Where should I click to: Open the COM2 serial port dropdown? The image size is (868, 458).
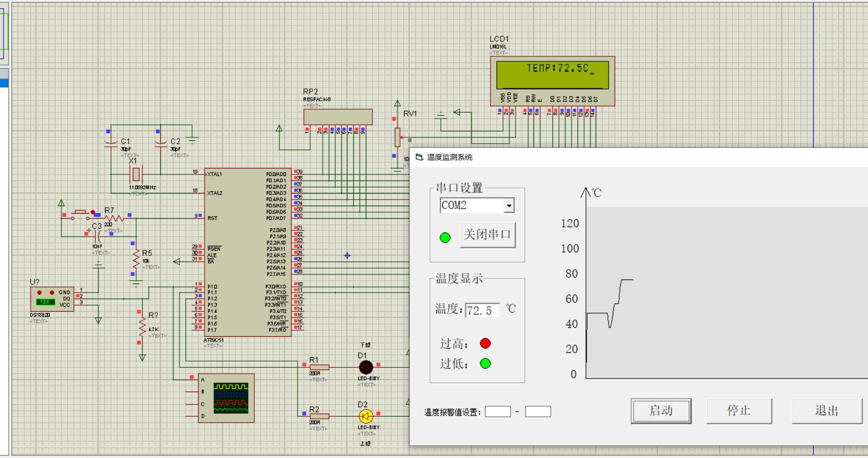509,206
